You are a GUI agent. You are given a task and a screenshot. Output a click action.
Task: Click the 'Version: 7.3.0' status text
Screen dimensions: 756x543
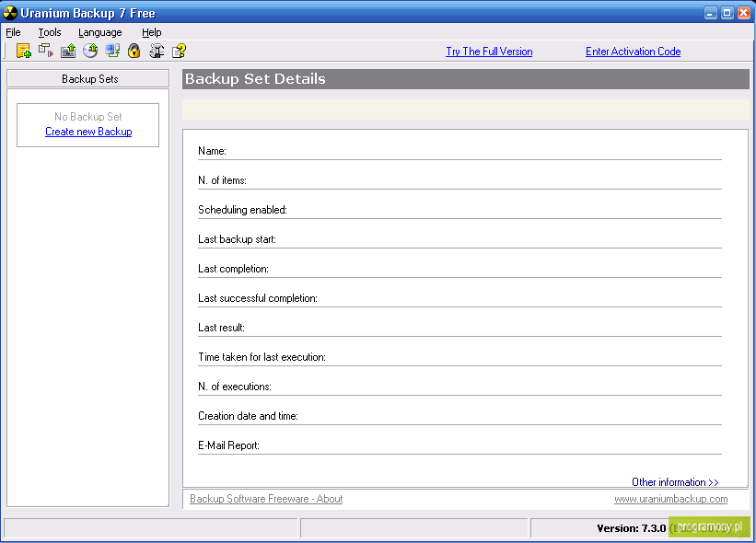632,528
